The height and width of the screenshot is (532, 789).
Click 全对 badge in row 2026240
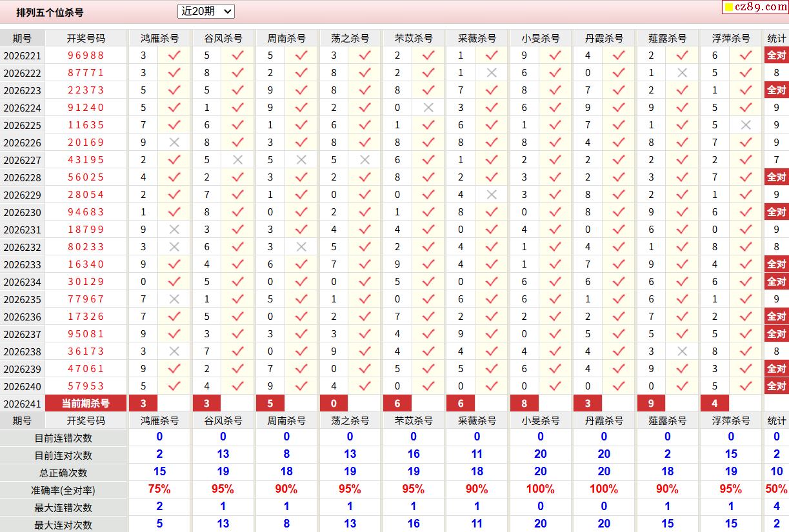coord(776,386)
